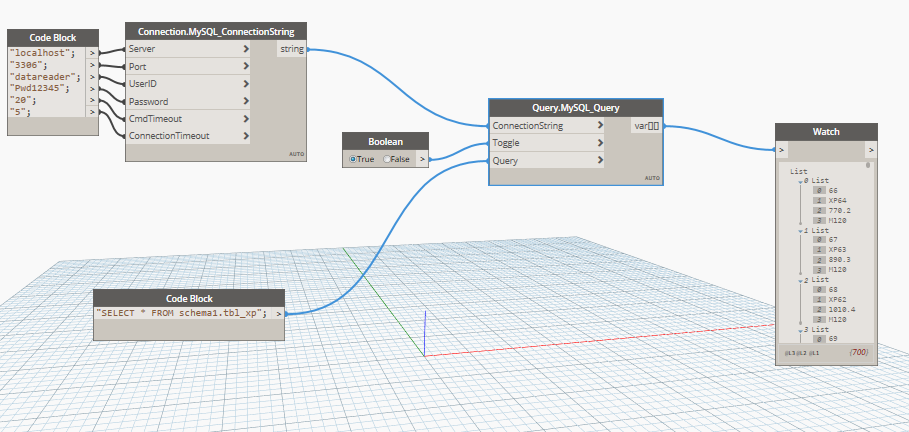Viewport: 909px width, 432px height.
Task: Click the {700} item count in Watch
Action: [859, 352]
